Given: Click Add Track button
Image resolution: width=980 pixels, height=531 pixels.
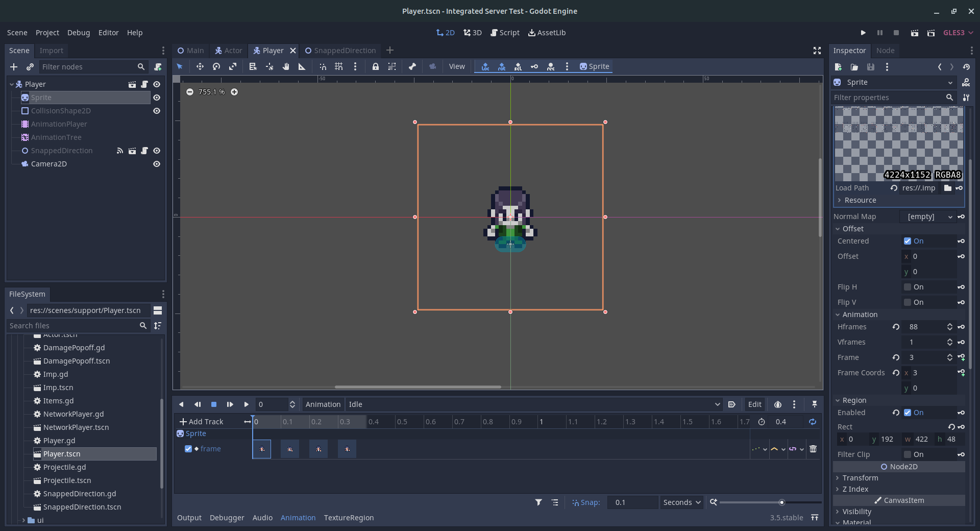Looking at the screenshot, I should pos(201,422).
